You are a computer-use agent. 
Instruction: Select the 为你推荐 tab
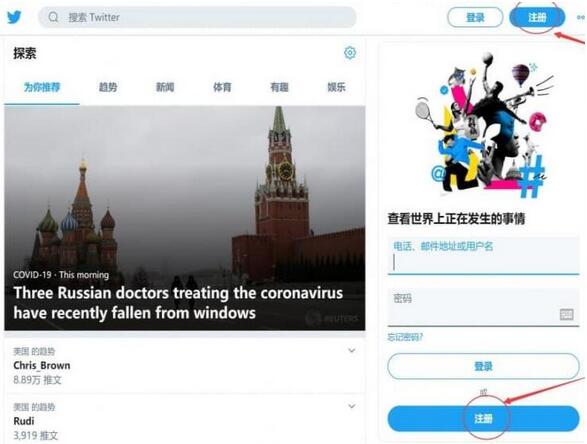[x=42, y=87]
